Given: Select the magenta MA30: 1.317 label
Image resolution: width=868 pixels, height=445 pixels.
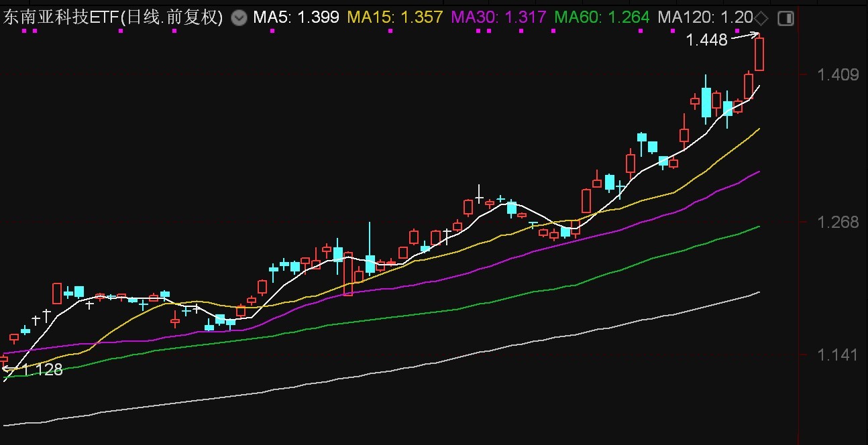Looking at the screenshot, I should (499, 18).
